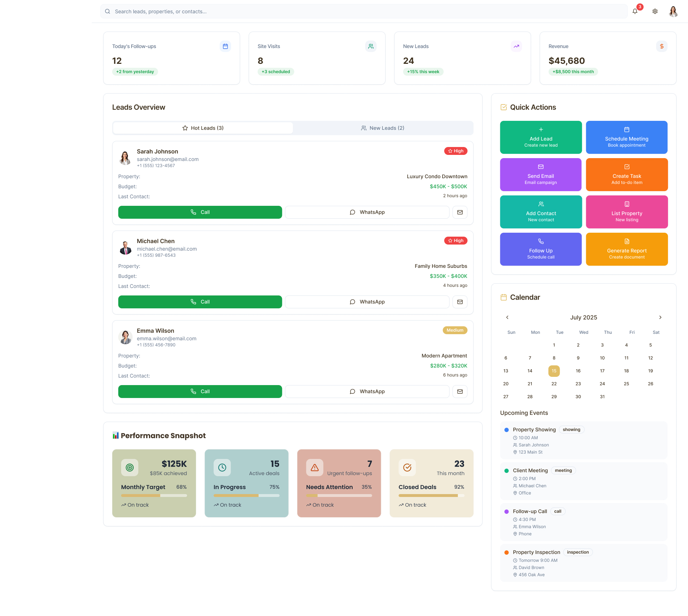Email Emma Wilson via envelope icon
The width and height of the screenshot is (688, 616).
[x=460, y=392]
